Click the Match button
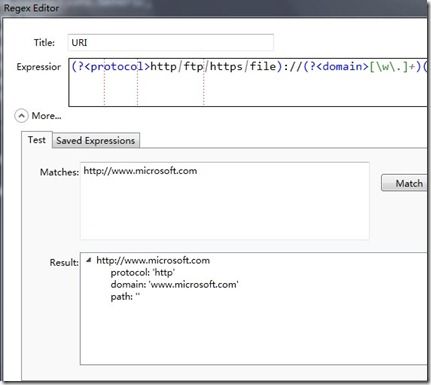This screenshot has width=431, height=385. [404, 183]
